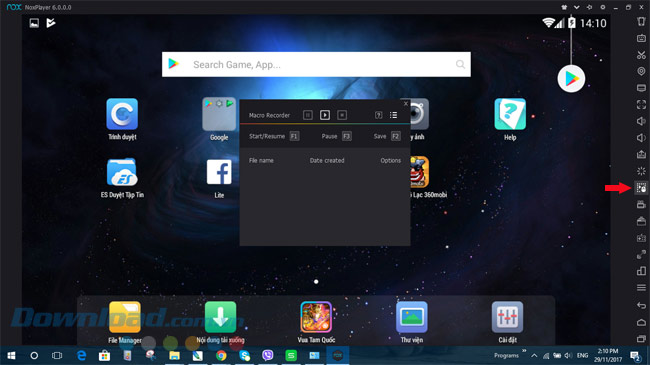The width and height of the screenshot is (650, 365).
Task: Click the Options column header
Action: (x=390, y=161)
